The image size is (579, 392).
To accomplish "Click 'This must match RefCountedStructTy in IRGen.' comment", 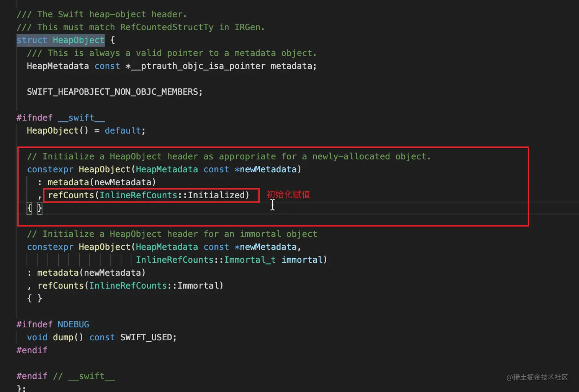I will (141, 28).
